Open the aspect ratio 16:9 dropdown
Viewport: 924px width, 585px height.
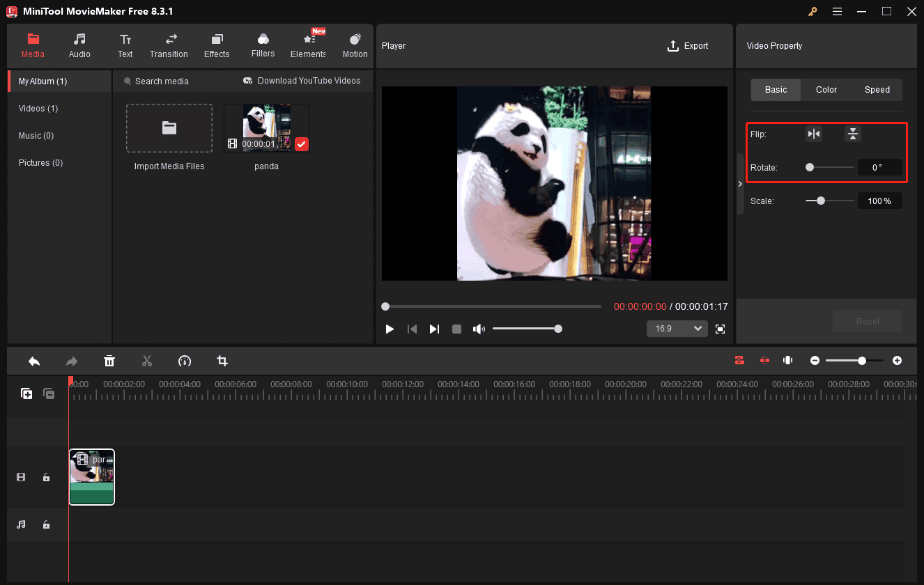(x=677, y=328)
